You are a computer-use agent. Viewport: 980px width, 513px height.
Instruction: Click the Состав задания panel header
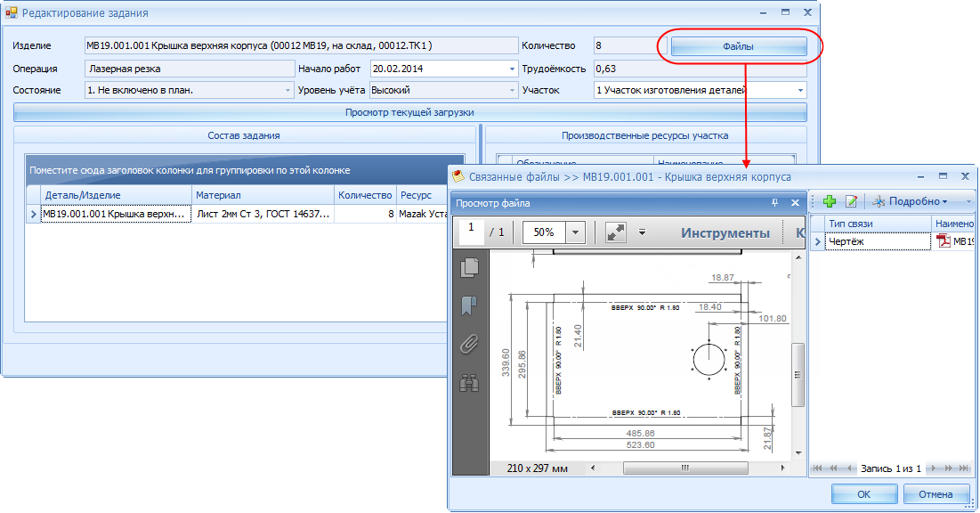(245, 135)
